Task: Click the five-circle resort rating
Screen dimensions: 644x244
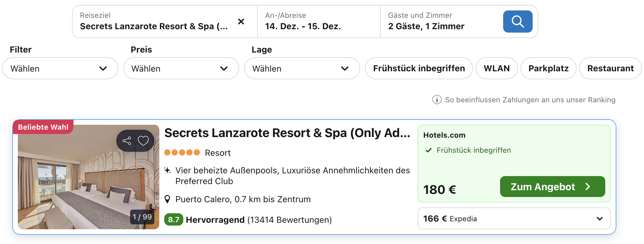Action: pos(182,152)
